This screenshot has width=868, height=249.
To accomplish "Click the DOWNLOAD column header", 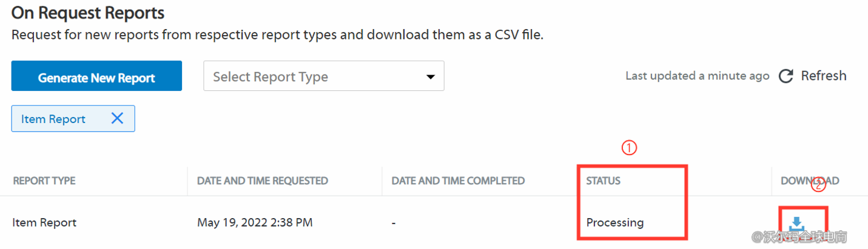I will click(809, 181).
